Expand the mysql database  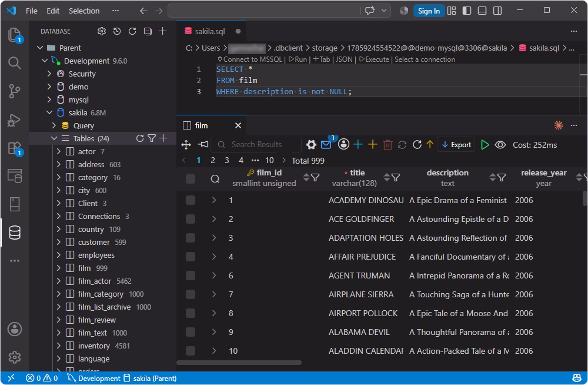[x=49, y=99]
